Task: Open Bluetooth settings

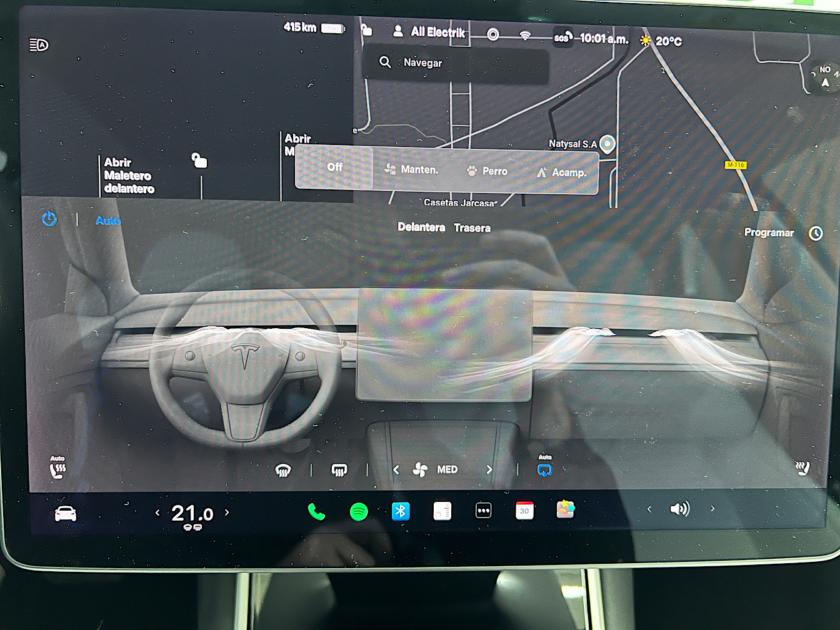Action: point(401,511)
